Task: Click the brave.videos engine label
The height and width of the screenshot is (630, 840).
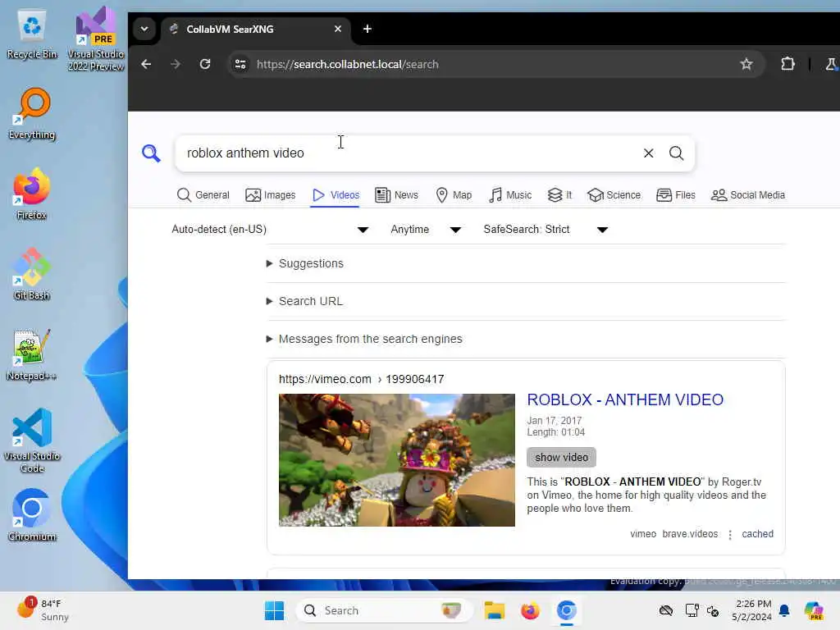Action: tap(690, 534)
